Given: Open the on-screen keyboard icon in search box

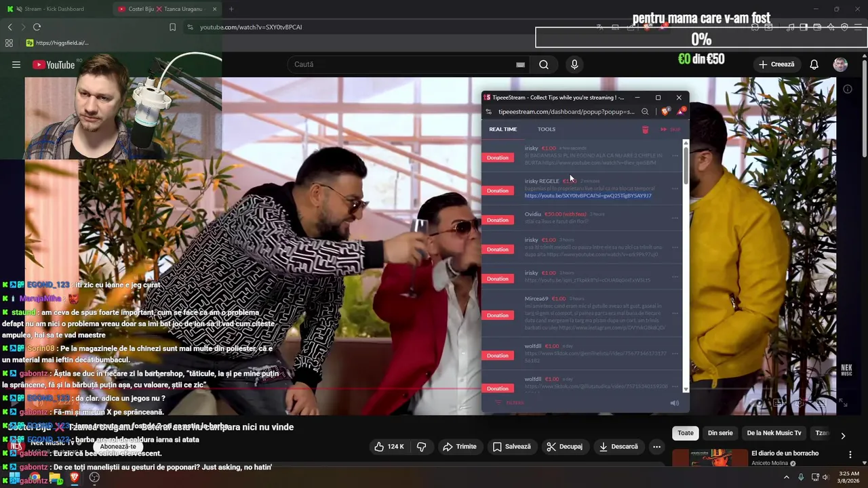Looking at the screenshot, I should [520, 64].
